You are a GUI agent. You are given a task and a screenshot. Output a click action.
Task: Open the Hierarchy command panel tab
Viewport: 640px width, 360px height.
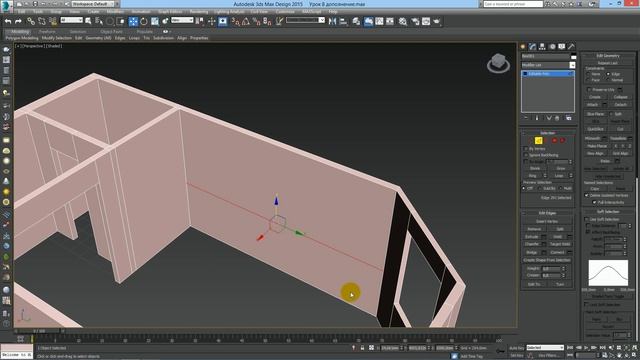(x=542, y=47)
